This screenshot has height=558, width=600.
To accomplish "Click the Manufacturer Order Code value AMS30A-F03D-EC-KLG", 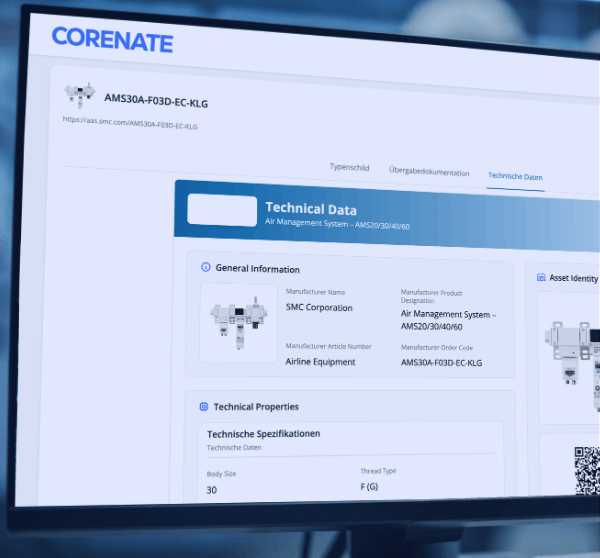I will click(441, 362).
